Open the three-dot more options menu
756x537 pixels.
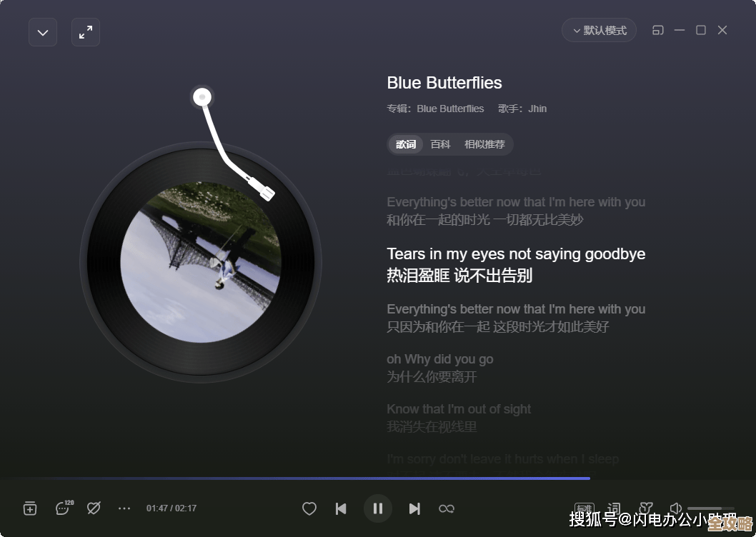pos(124,508)
